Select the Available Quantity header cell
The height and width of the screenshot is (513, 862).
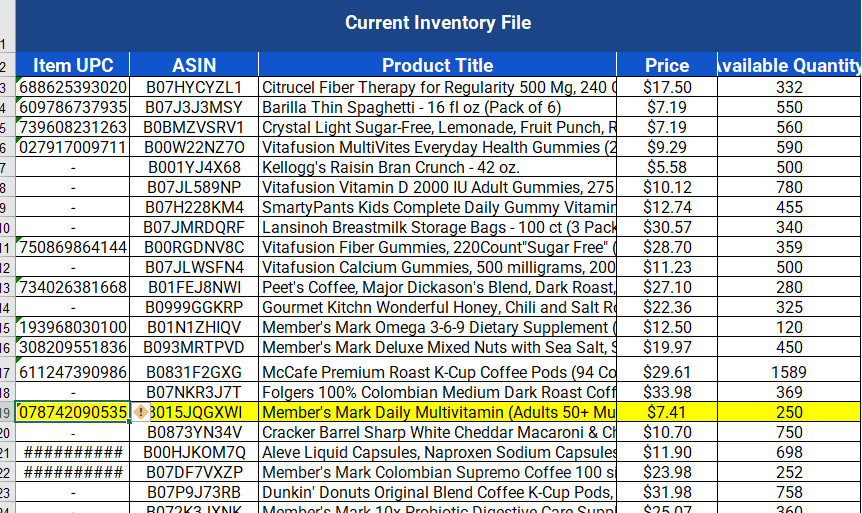pos(789,65)
